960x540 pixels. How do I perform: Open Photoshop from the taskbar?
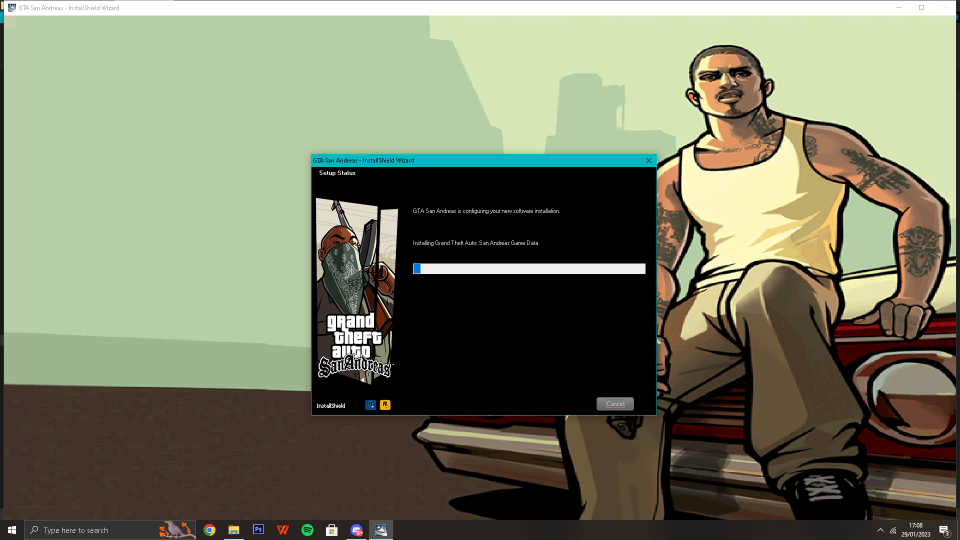click(258, 530)
